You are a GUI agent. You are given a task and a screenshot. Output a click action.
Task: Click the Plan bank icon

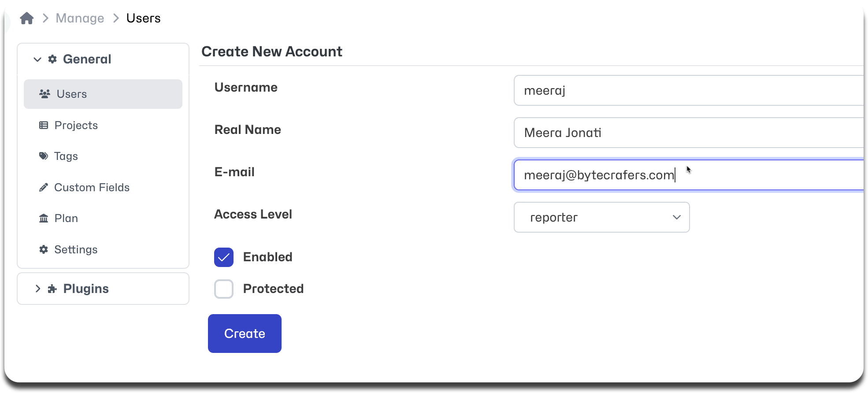(x=44, y=218)
